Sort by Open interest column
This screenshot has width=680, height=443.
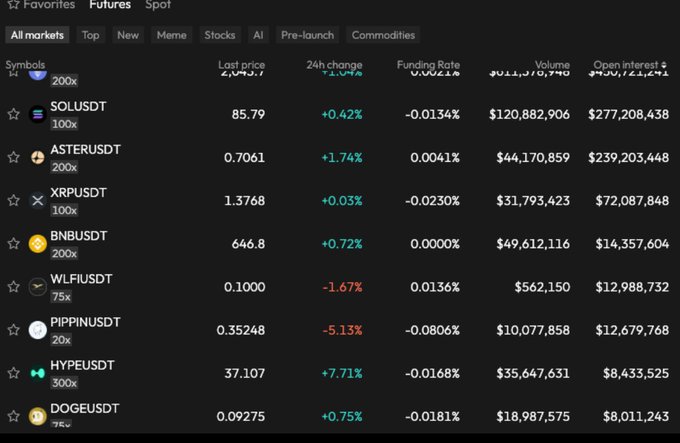[x=630, y=65]
